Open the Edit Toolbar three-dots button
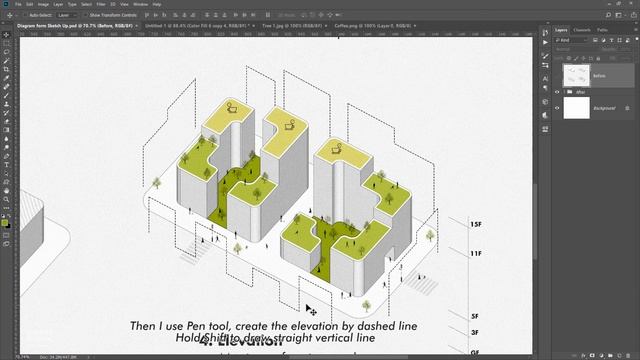 [x=6, y=208]
